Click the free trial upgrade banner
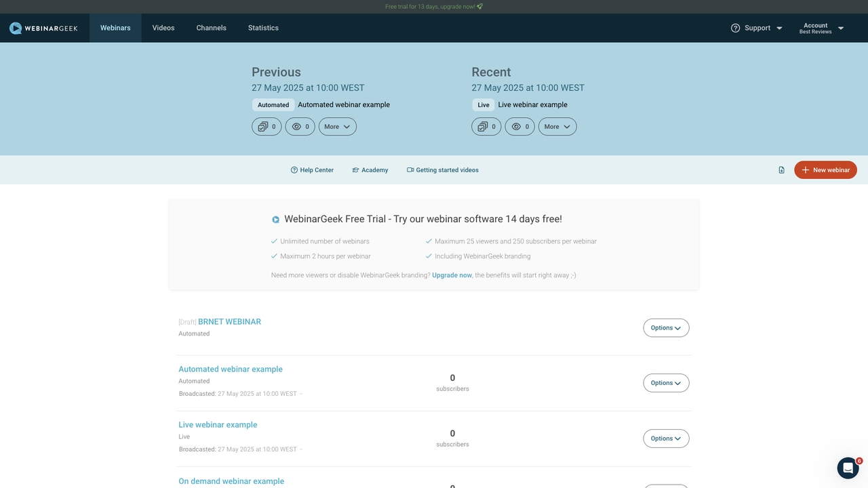Viewport: 868px width, 488px height. point(433,5)
